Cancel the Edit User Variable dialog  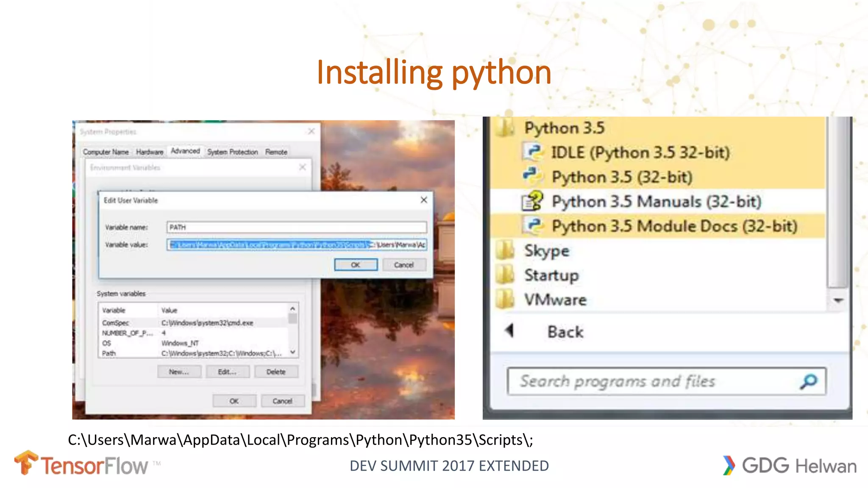(404, 265)
